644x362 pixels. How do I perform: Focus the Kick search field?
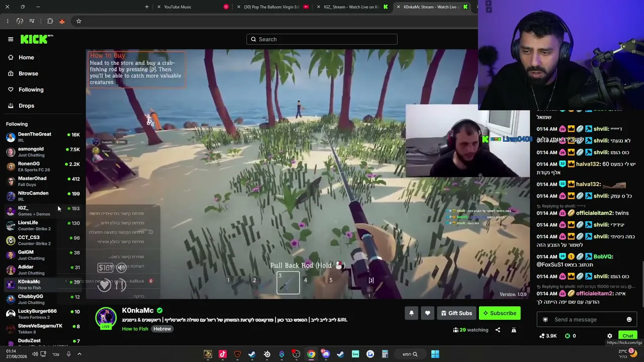point(322,39)
